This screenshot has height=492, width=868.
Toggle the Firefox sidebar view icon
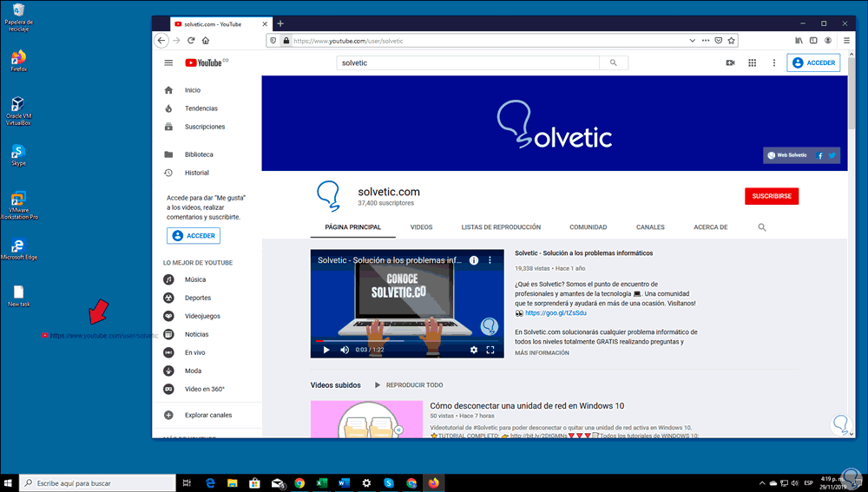[x=813, y=41]
